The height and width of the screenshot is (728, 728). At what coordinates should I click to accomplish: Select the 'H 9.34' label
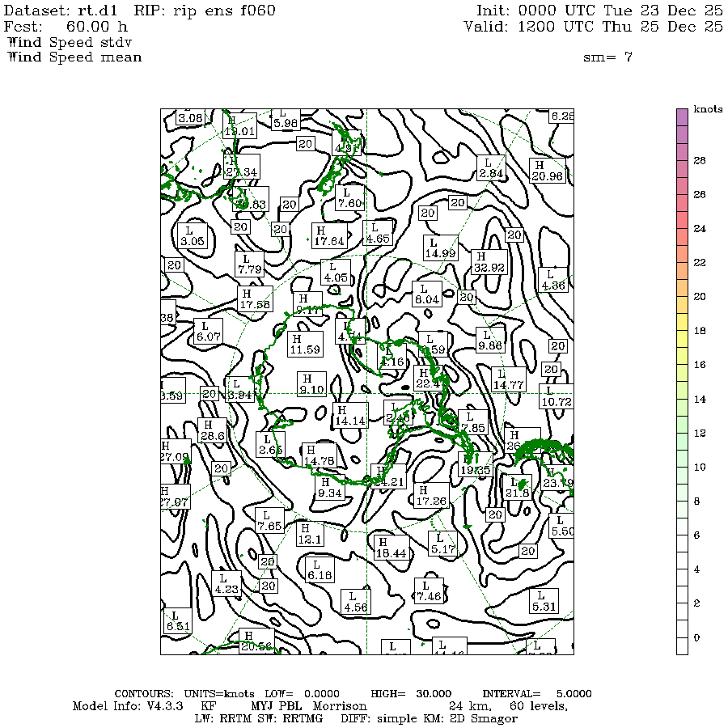tap(330, 488)
